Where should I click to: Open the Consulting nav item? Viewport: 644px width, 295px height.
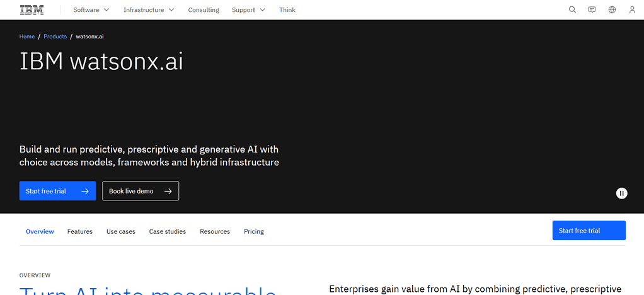click(x=204, y=10)
